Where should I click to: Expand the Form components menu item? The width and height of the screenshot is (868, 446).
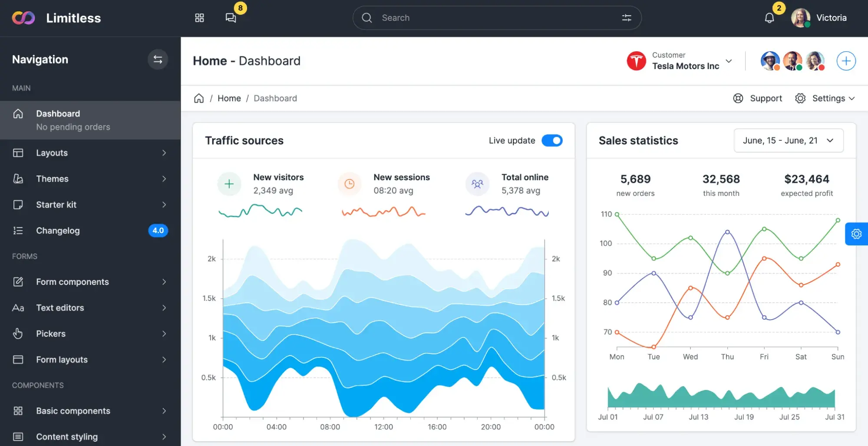click(x=90, y=282)
